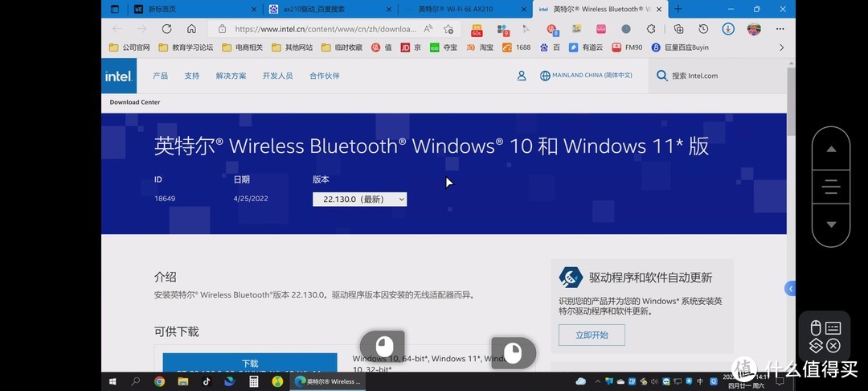Screen dimensions: 868x391
Task: Open the 合作伙伴 menu on Intel site
Action: click(325, 76)
